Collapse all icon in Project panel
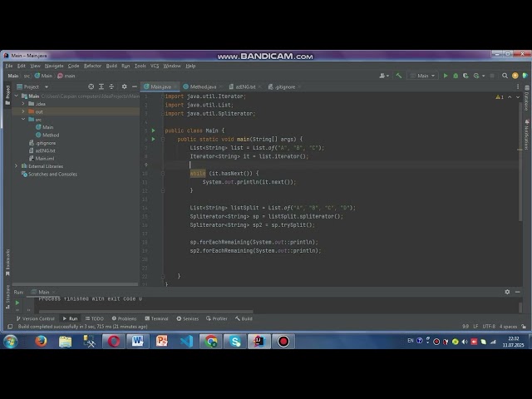The width and height of the screenshot is (532, 399). (x=111, y=86)
